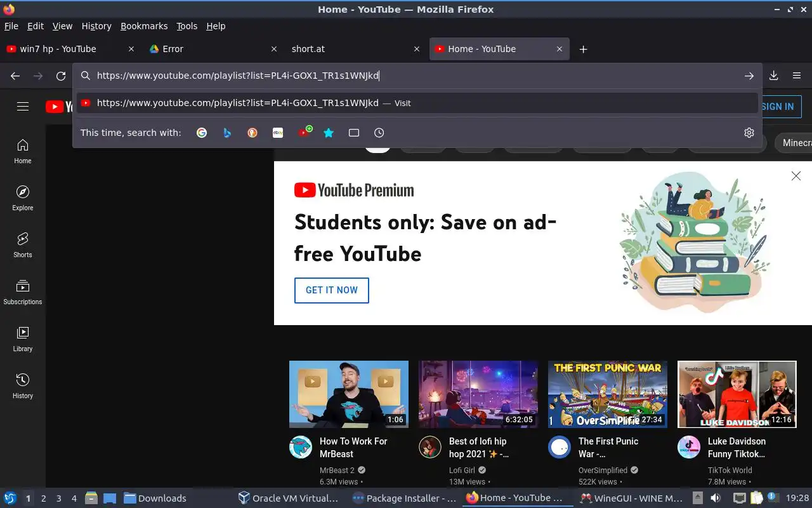Open the system start menu

pos(10,498)
